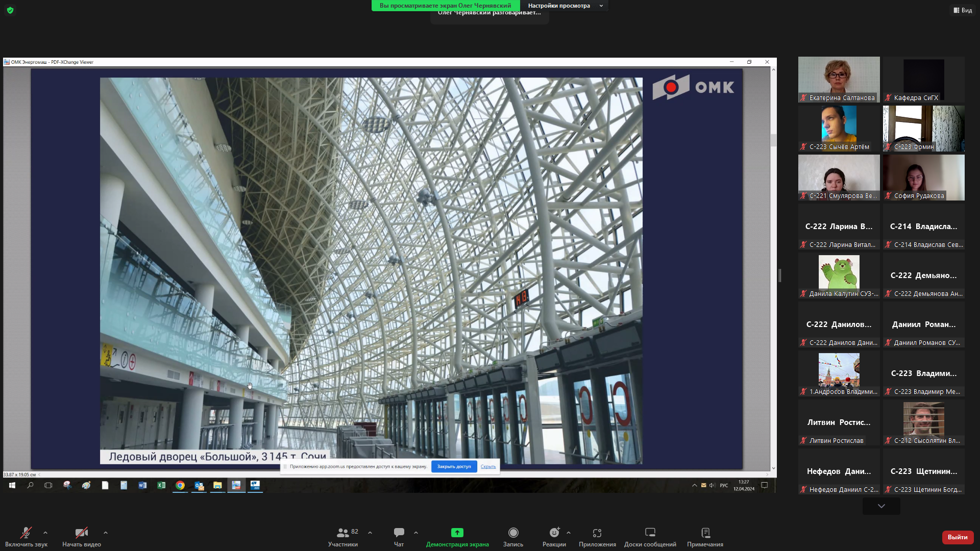Open File Explorer from shared taskbar
Viewport: 980px width, 551px height.
[217, 485]
